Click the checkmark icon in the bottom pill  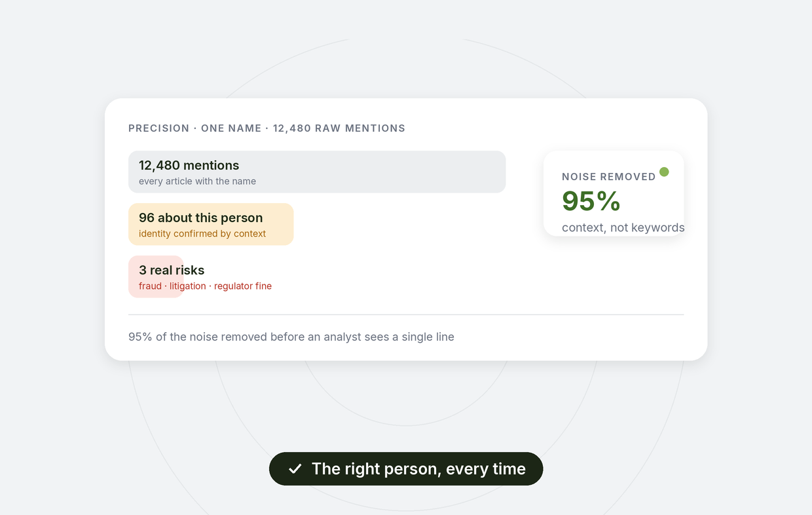[295, 469]
